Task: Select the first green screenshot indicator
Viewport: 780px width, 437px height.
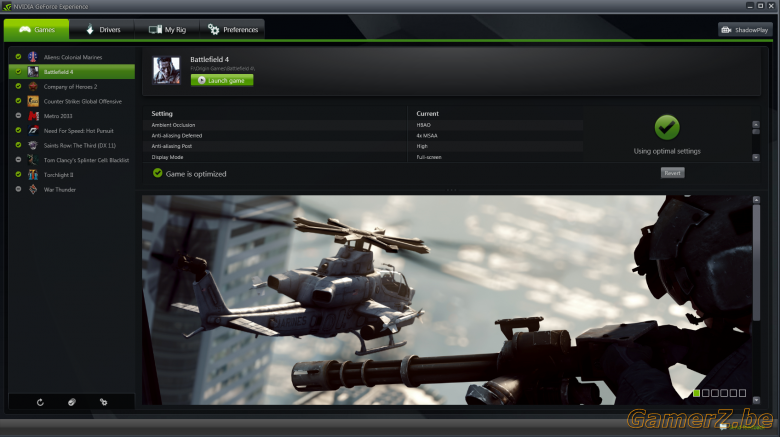Action: 696,393
